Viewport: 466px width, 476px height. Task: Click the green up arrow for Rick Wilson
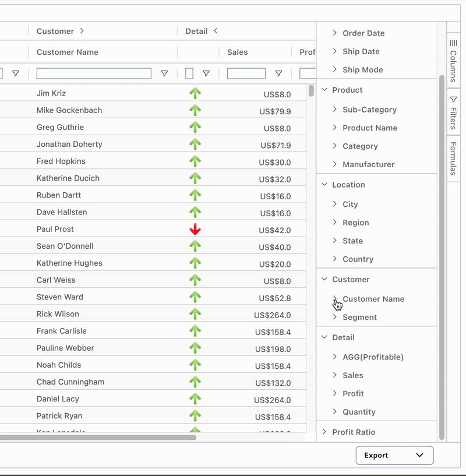click(195, 314)
